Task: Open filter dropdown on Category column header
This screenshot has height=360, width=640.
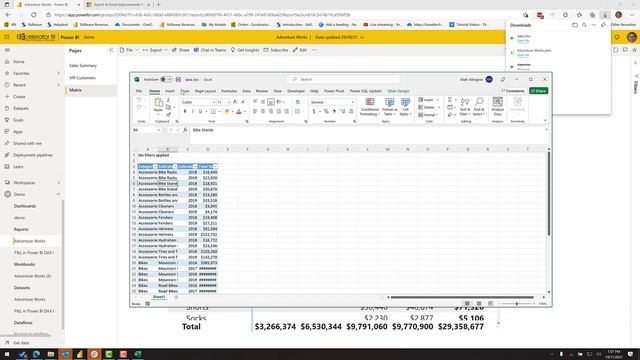Action: (x=155, y=167)
